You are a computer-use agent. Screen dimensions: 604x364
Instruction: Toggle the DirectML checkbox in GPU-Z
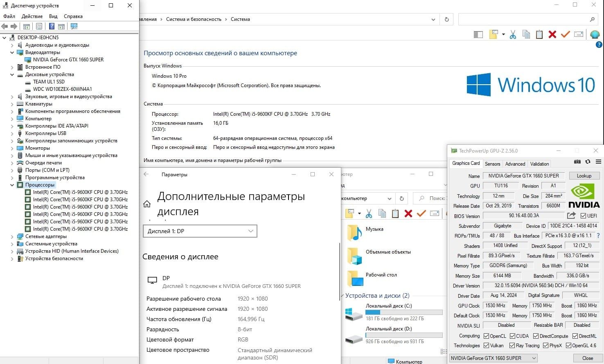click(575, 336)
